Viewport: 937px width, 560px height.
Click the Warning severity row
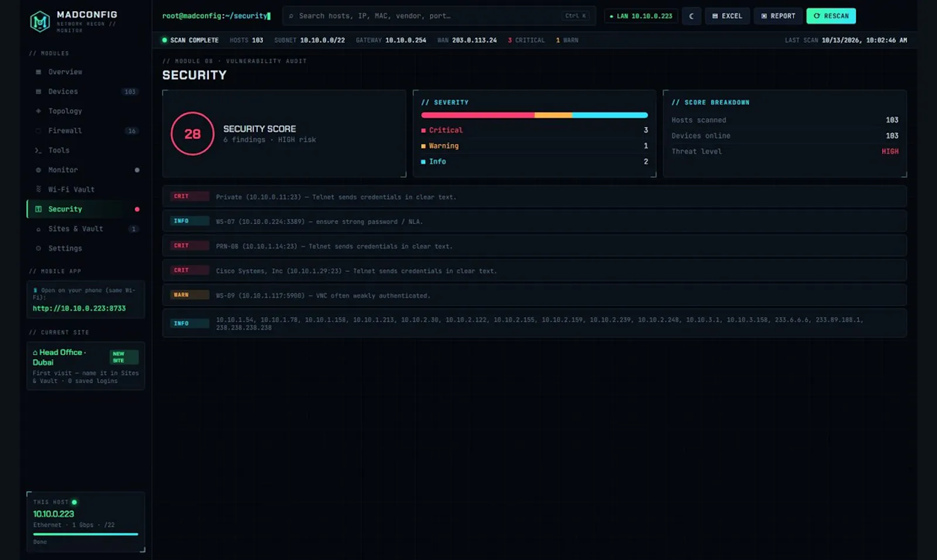pos(534,146)
